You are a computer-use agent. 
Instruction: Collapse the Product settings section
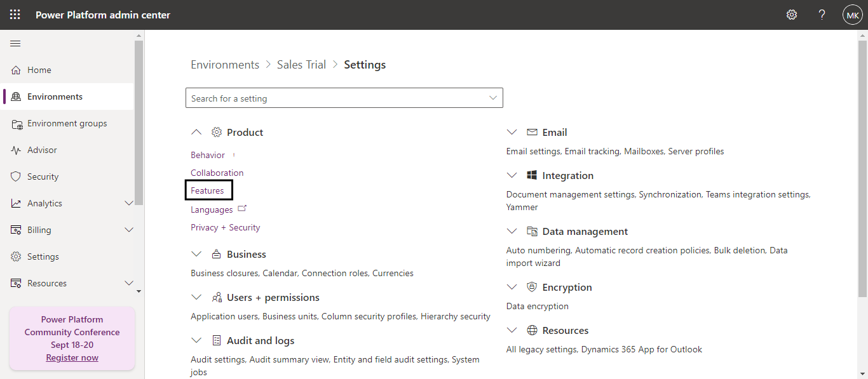click(196, 132)
